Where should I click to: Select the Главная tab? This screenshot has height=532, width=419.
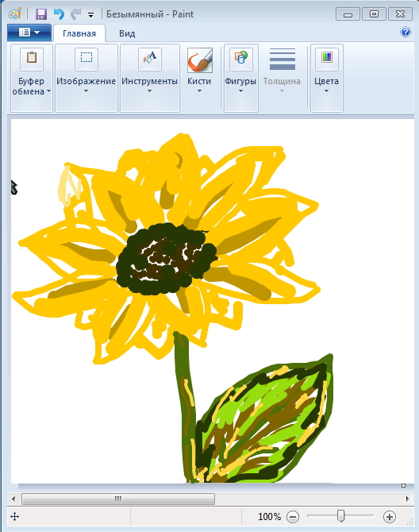click(79, 33)
